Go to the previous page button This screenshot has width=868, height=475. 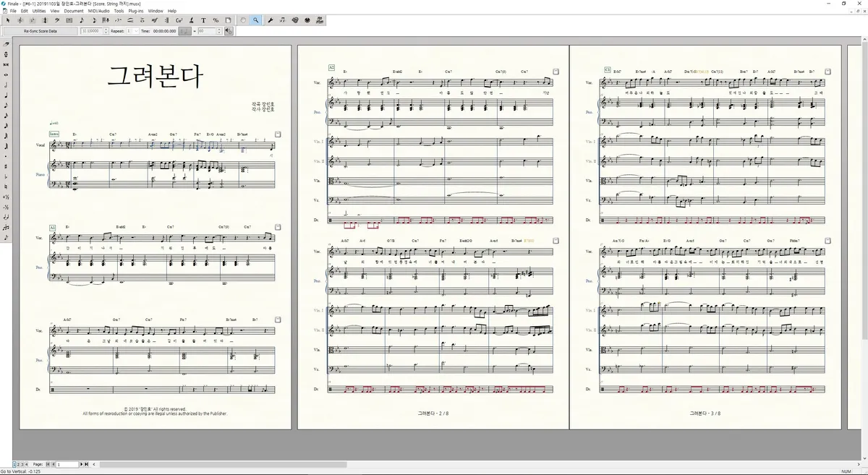point(54,464)
